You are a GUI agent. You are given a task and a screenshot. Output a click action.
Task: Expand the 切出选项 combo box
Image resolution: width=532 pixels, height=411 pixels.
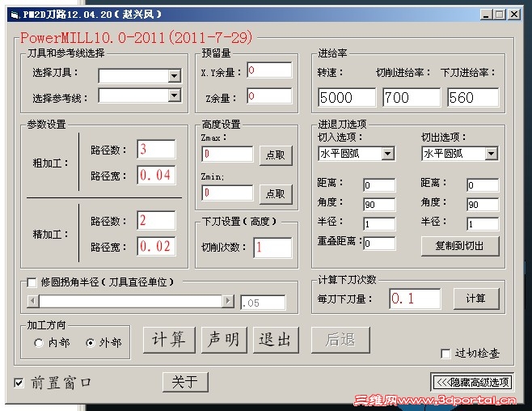pyautogui.click(x=491, y=154)
